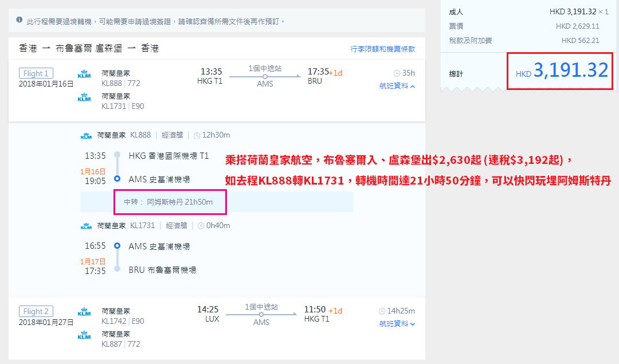The image size is (619, 364).
Task: Click 經濟艙 on the KL888 segment
Action: click(172, 135)
